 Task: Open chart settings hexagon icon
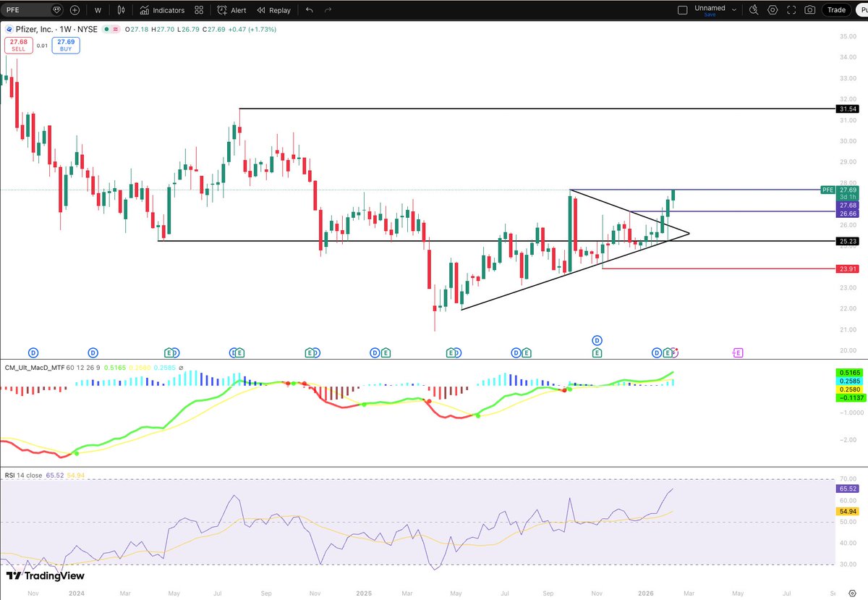(773, 10)
